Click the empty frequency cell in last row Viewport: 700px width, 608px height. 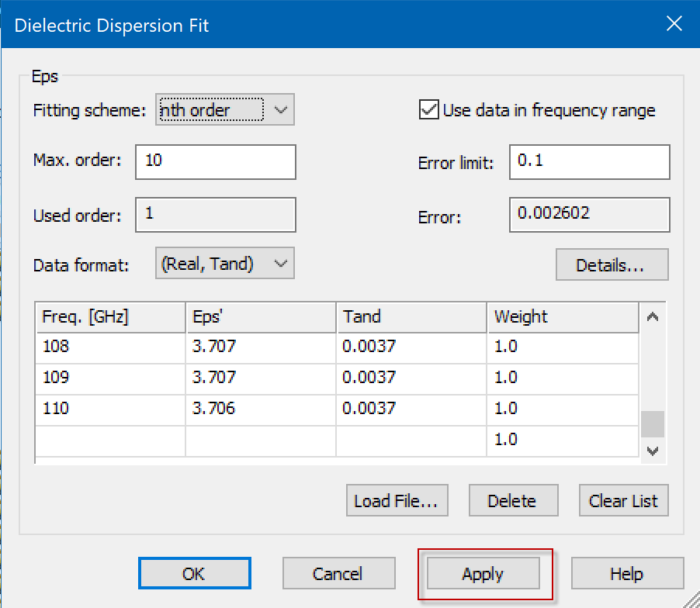[110, 440]
